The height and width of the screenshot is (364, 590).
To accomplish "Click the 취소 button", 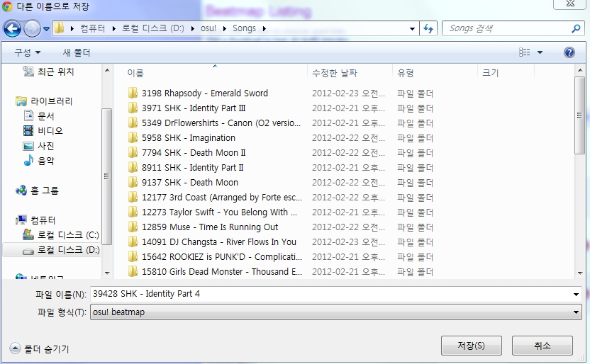I will (x=542, y=346).
